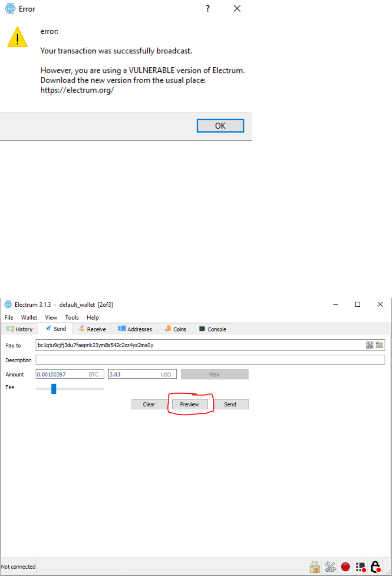The height and width of the screenshot is (576, 392).
Task: Open the Addresses tab
Action: (135, 329)
